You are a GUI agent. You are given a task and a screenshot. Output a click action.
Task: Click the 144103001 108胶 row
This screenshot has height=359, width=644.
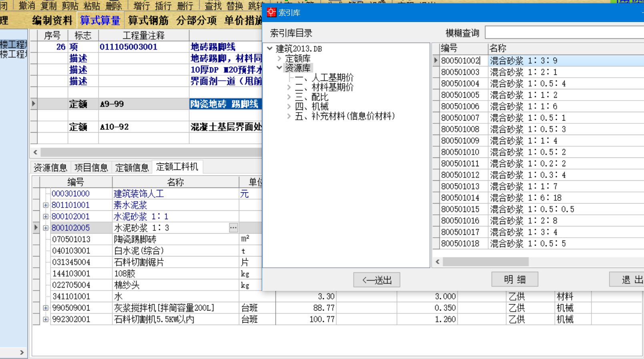[x=147, y=274]
